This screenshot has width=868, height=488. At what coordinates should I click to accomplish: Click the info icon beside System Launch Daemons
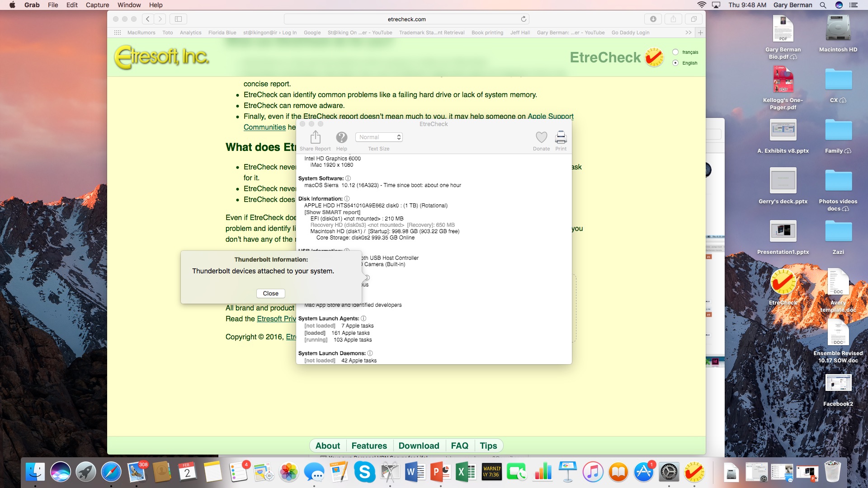pyautogui.click(x=370, y=353)
